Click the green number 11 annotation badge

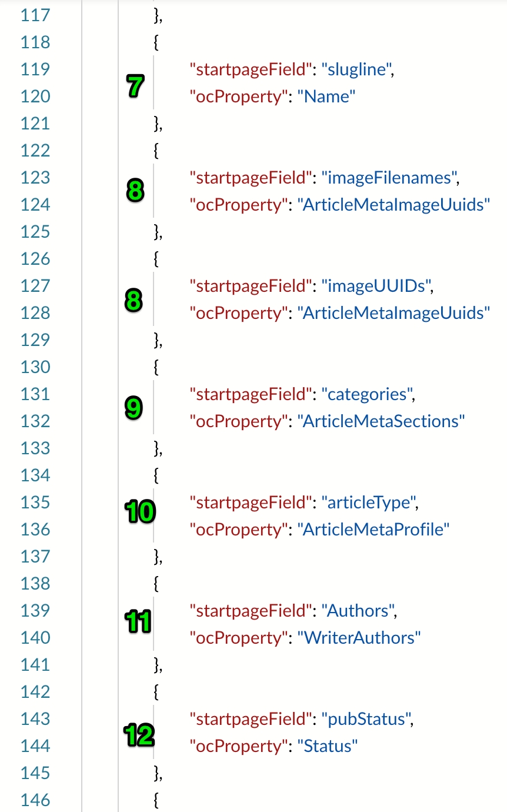pyautogui.click(x=138, y=622)
